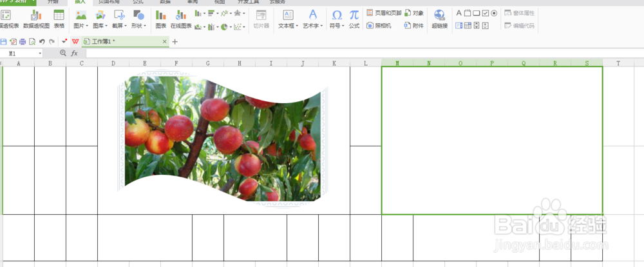Add a new document tab with plus
This screenshot has height=267, width=644.
click(x=175, y=41)
